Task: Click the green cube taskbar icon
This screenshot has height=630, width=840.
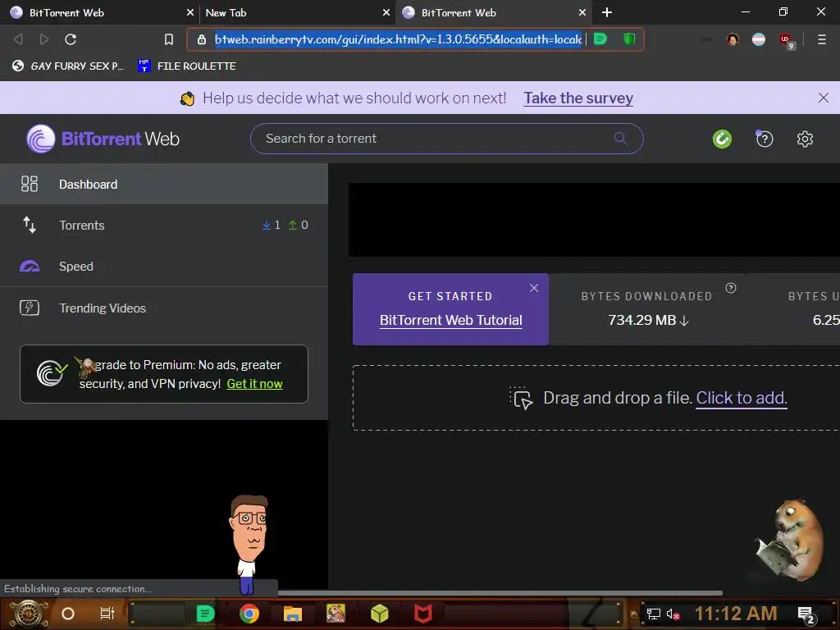Action: coord(379,614)
